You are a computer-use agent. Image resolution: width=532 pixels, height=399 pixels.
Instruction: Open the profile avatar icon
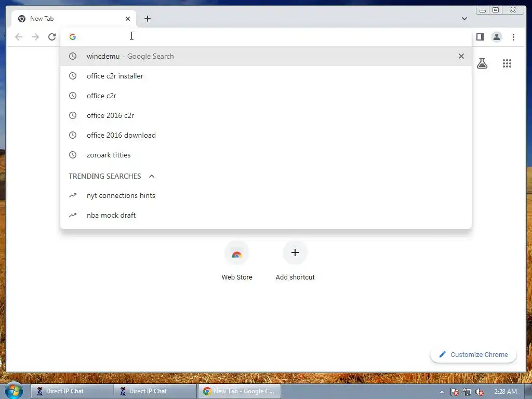pyautogui.click(x=496, y=37)
